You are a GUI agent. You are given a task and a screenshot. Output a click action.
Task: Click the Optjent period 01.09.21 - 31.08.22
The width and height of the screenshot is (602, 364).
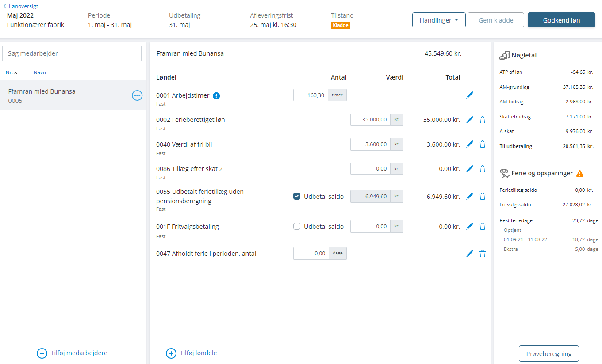[x=525, y=239]
